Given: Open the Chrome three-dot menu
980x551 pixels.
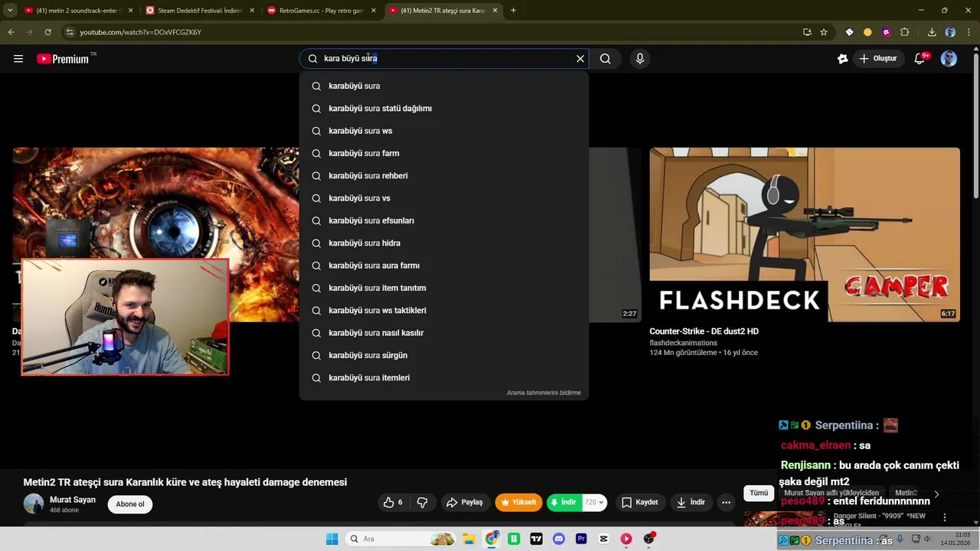Looking at the screenshot, I should (969, 32).
